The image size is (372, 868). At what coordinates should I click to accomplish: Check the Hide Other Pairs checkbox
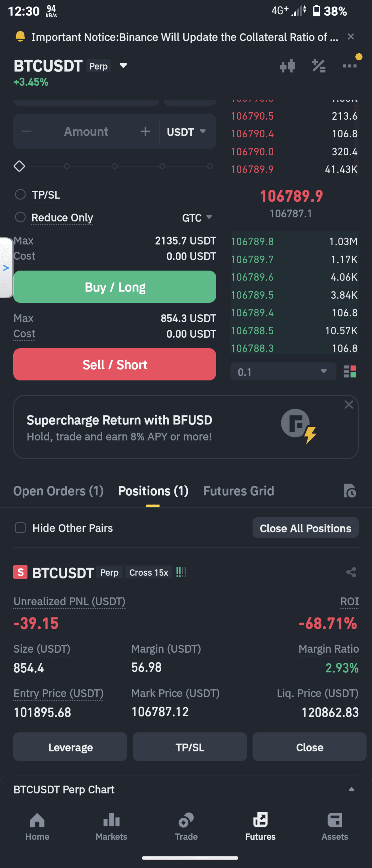pyautogui.click(x=20, y=528)
